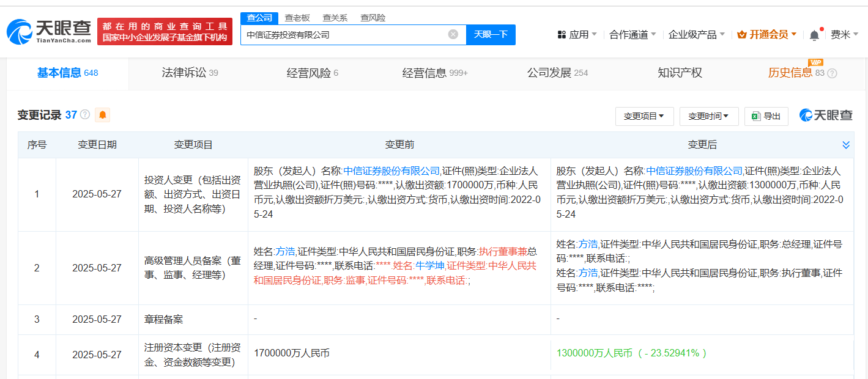Switch to the 经营信息 tab
The width and height of the screenshot is (868, 379).
click(x=435, y=73)
